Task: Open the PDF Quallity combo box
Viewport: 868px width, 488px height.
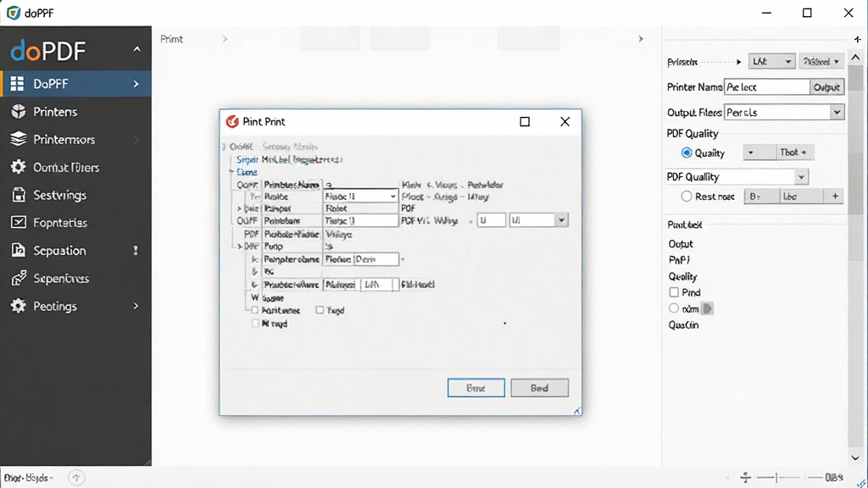Action: [x=737, y=176]
